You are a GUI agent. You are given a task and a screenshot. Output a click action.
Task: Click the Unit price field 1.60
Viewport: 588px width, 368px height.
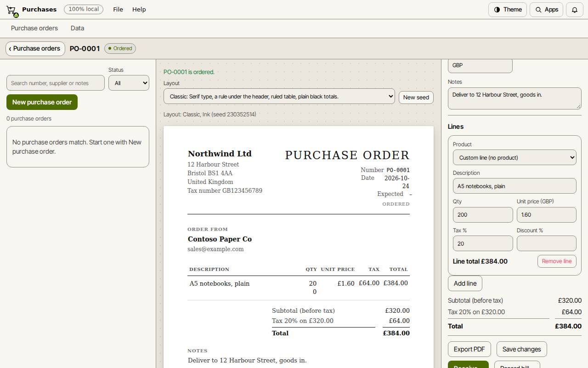[547, 215]
